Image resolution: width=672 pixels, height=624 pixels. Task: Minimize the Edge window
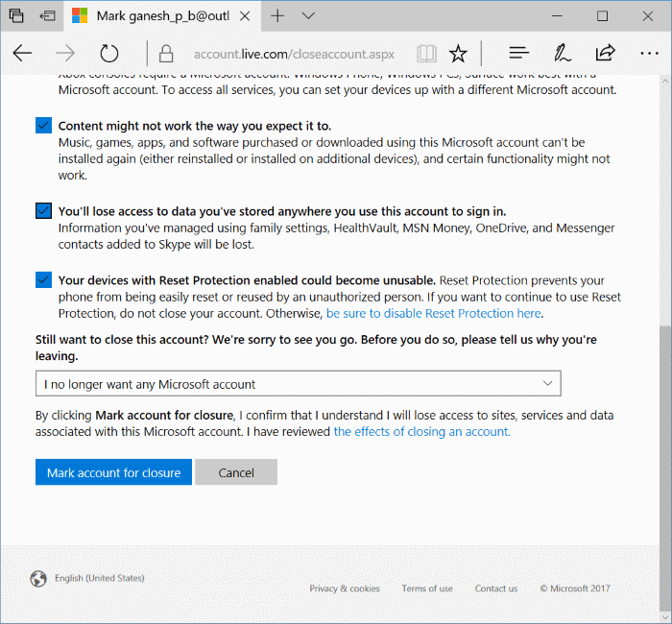pos(557,16)
